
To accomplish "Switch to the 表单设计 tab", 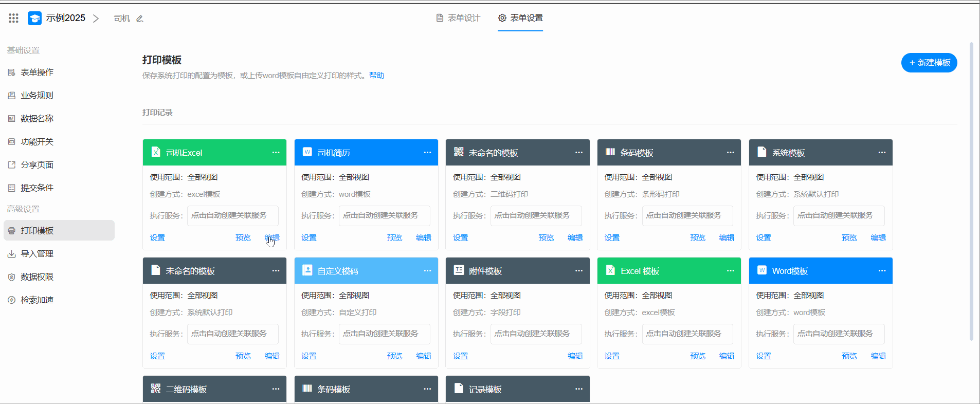I will click(458, 18).
